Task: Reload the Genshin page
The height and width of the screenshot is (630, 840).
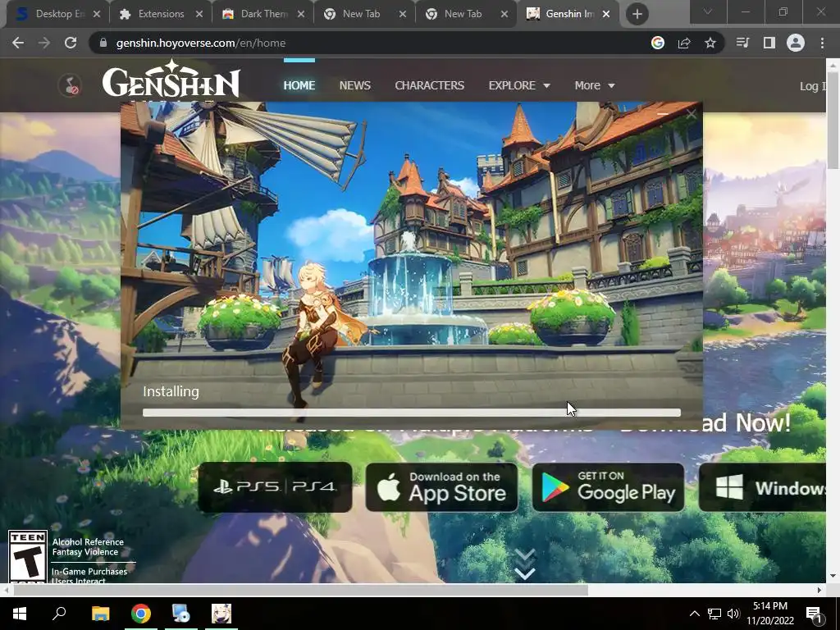Action: click(71, 43)
